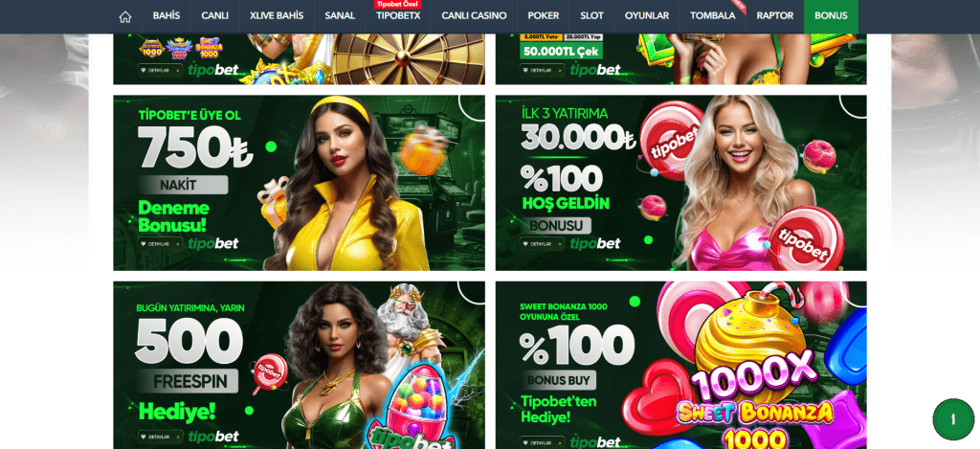Open Detaylar on Hoş Geldin Bonusu banner

(x=543, y=244)
